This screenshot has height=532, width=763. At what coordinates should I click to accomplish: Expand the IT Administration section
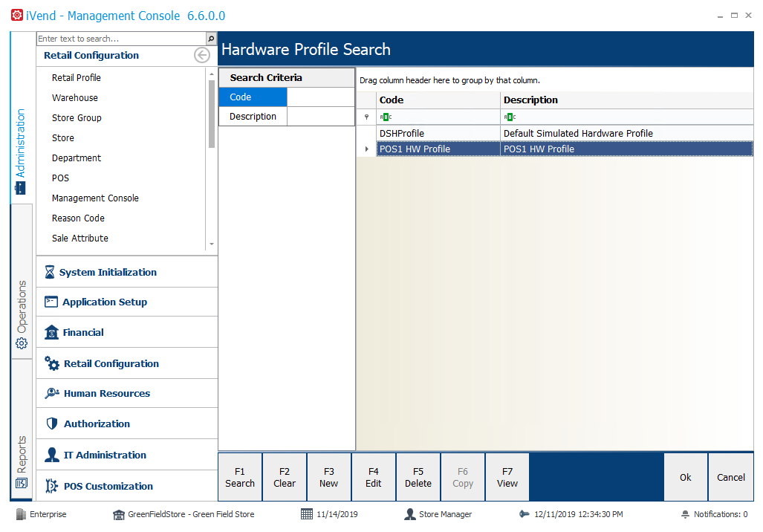127,455
